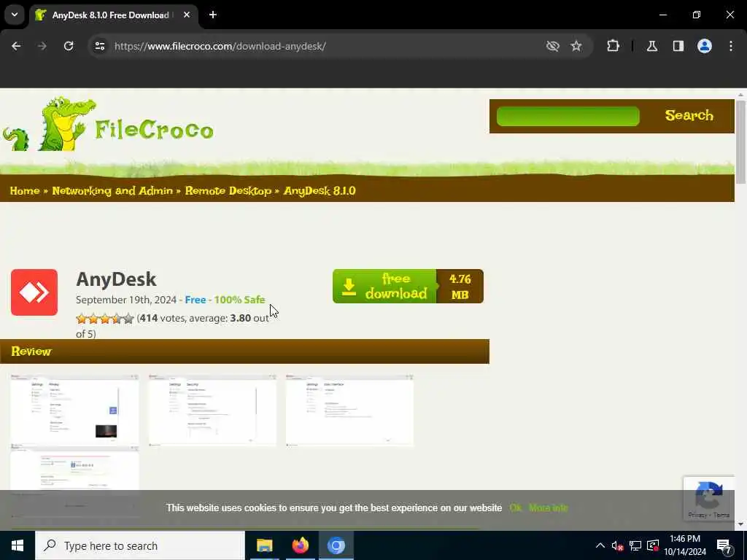This screenshot has height=560, width=747.
Task: Show hidden tray icons chevron
Action: point(600,545)
